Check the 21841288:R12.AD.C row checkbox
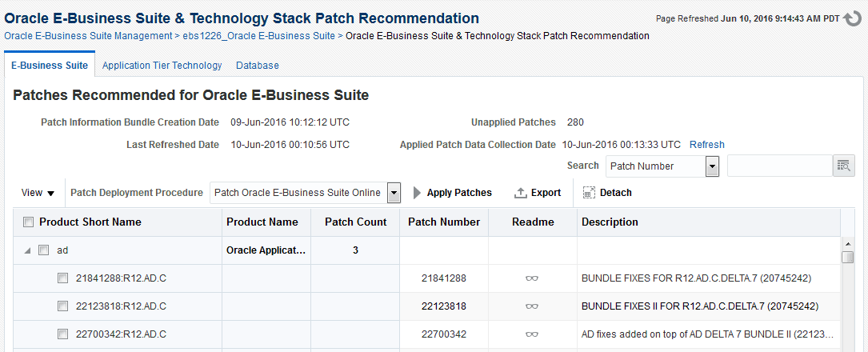Viewport: 868px width, 352px height. [62, 278]
